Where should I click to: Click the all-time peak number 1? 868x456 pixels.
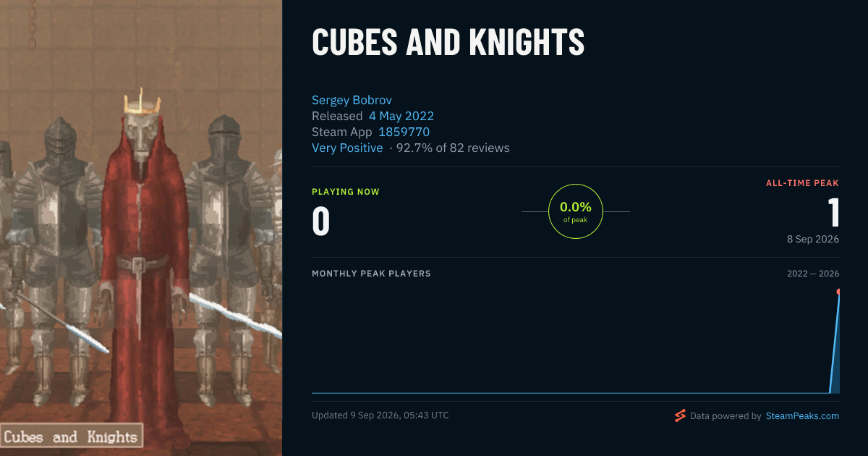[833, 213]
